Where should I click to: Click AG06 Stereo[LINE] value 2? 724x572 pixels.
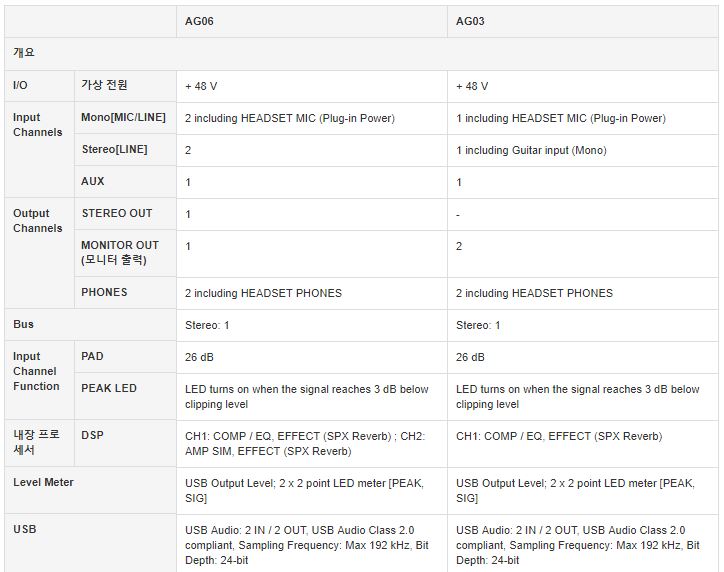[x=188, y=151]
